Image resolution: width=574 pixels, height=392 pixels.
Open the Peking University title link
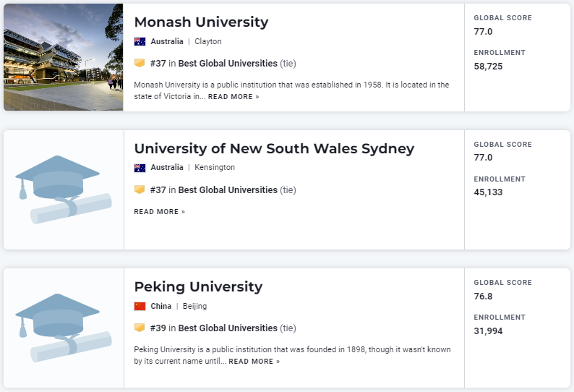coord(198,287)
